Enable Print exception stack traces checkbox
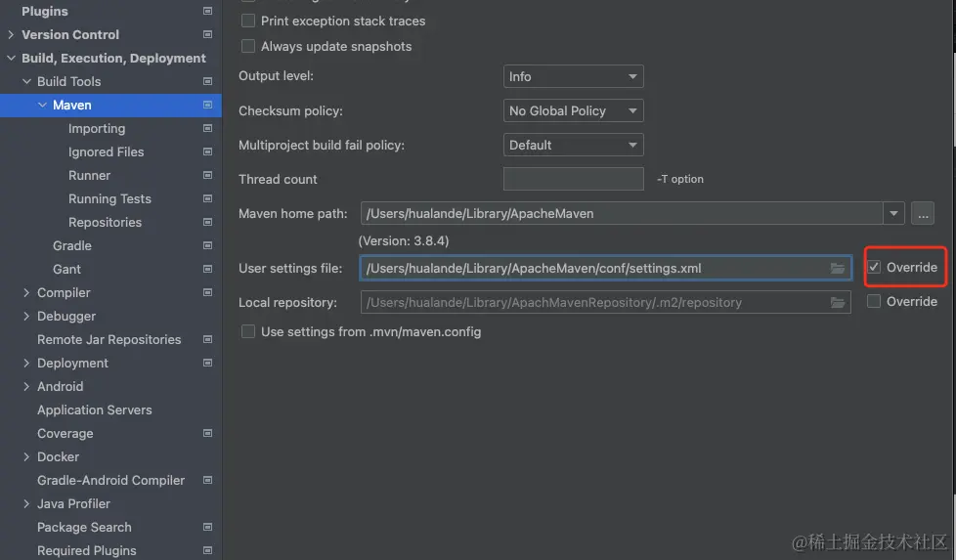This screenshot has height=560, width=956. coord(248,21)
